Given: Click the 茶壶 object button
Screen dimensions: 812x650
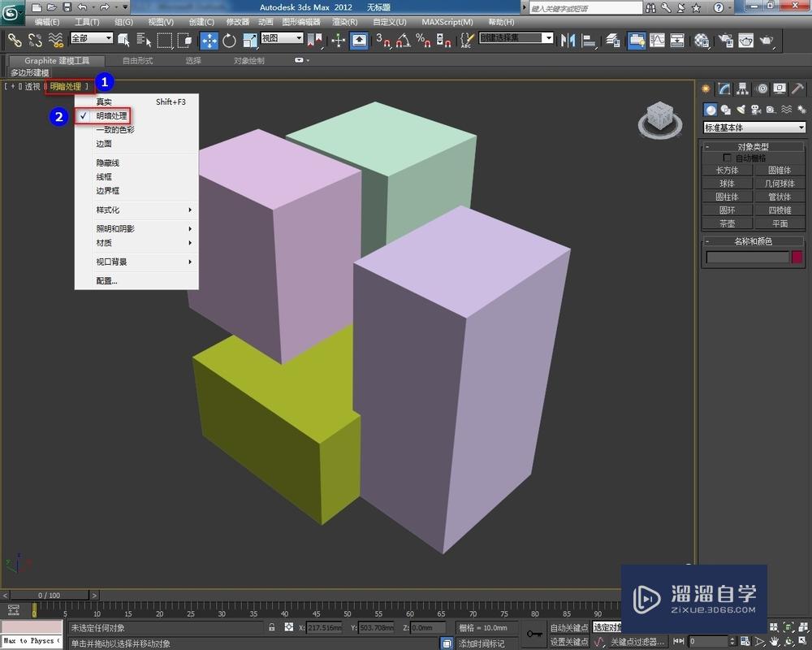Looking at the screenshot, I should [x=727, y=223].
